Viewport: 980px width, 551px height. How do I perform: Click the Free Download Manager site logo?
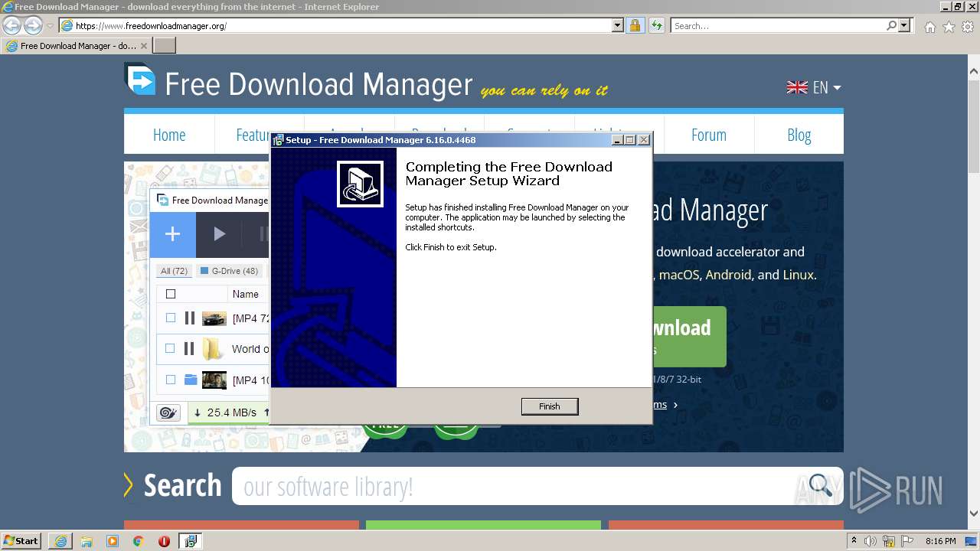299,83
